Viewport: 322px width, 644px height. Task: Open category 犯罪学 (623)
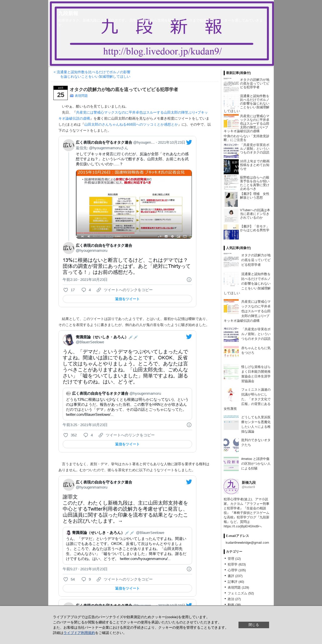click(x=237, y=564)
